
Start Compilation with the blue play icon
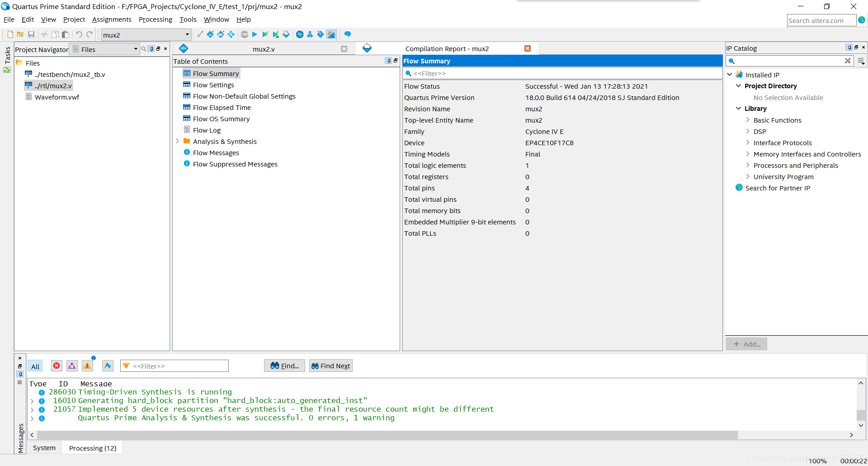[x=255, y=34]
